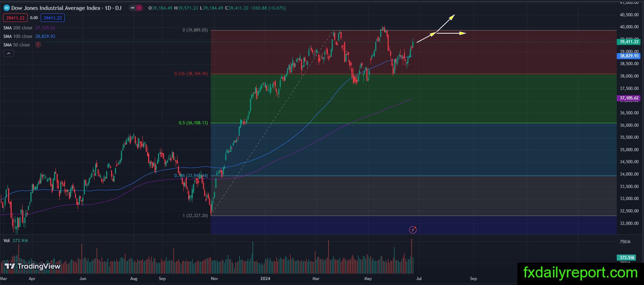Click the 32,000.00 price scale label

pos(629,223)
